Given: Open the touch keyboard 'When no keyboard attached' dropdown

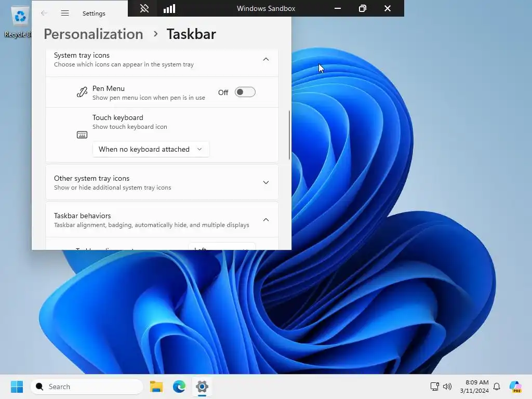Looking at the screenshot, I should pyautogui.click(x=151, y=149).
